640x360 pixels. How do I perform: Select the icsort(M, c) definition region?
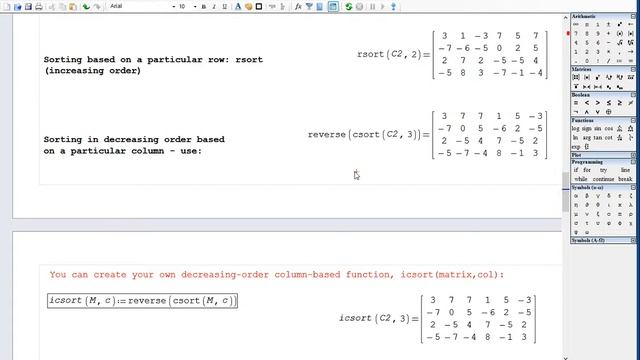142,301
